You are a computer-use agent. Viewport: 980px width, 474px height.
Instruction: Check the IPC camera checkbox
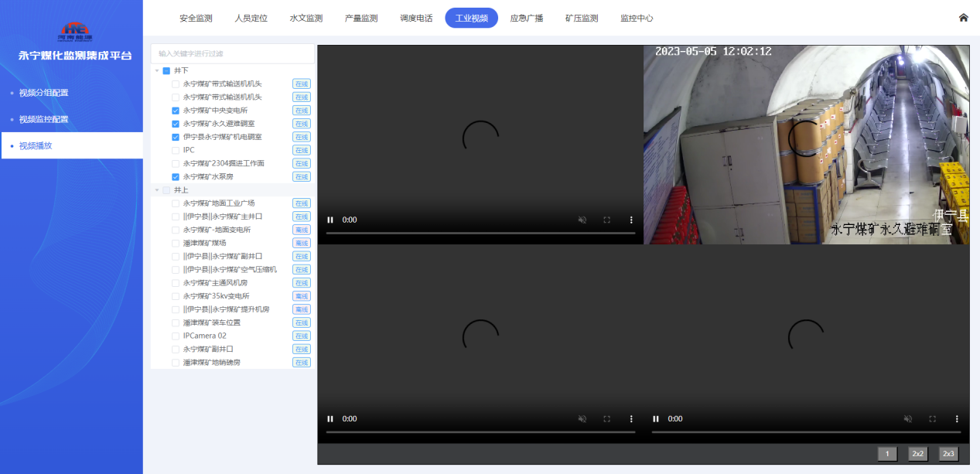[176, 150]
